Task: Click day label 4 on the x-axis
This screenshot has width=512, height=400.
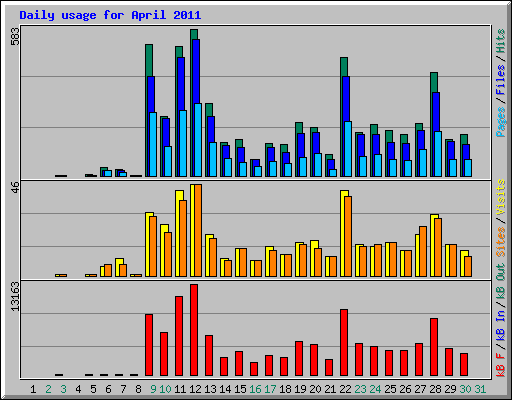Action: pyautogui.click(x=78, y=389)
